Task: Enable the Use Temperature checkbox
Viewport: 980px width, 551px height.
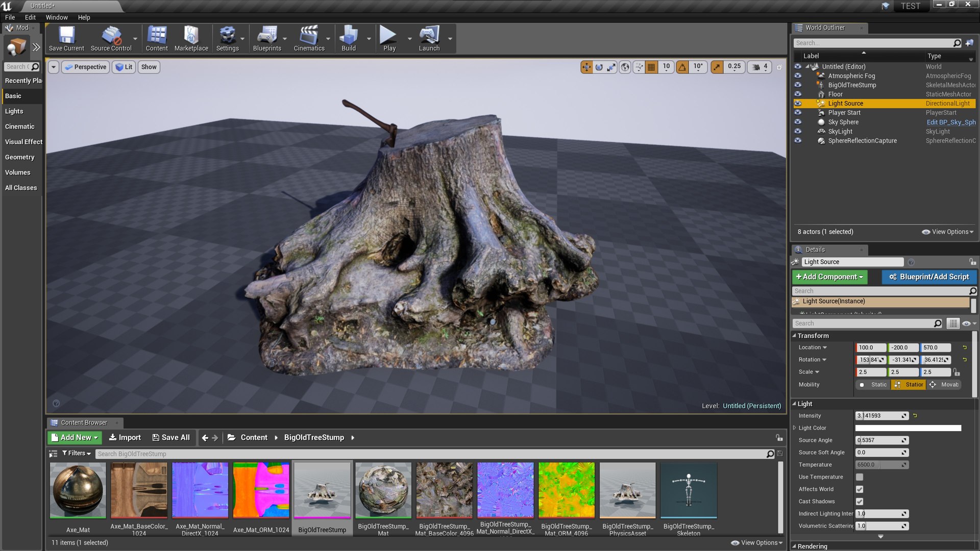Action: pyautogui.click(x=860, y=477)
